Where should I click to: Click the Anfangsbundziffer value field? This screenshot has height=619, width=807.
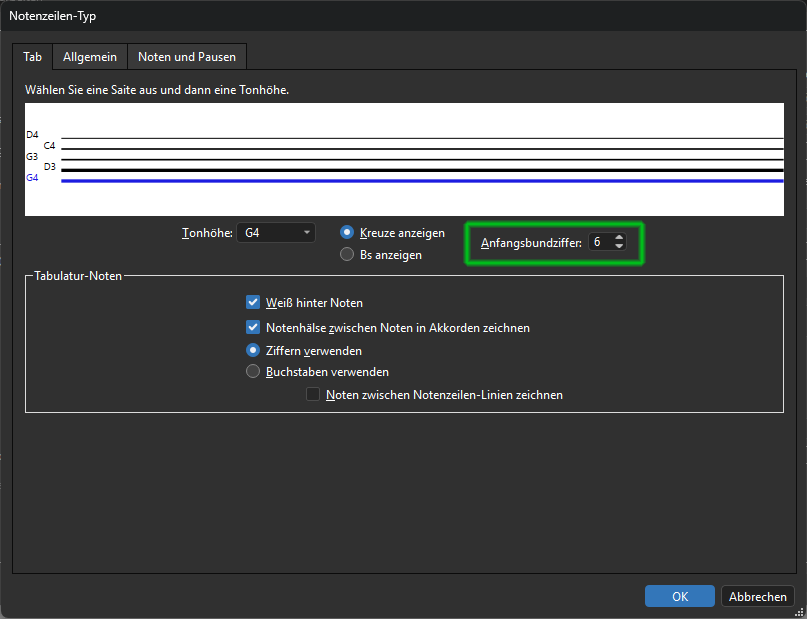(x=601, y=242)
